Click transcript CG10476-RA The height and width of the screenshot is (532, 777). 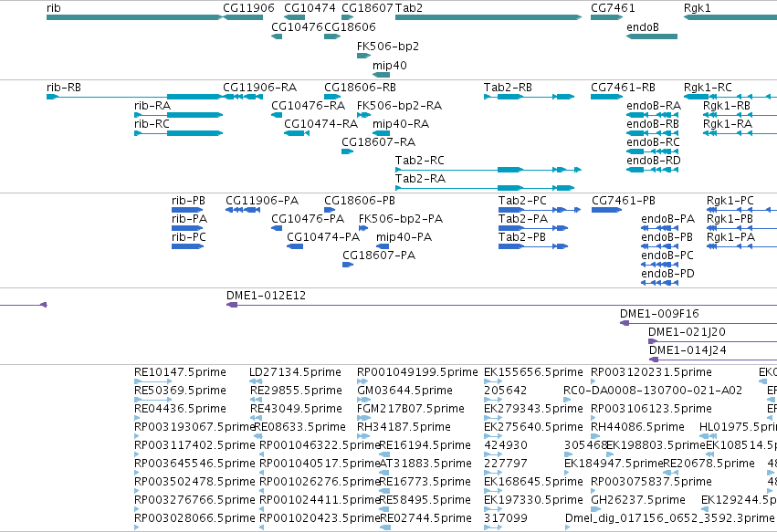pos(308,106)
